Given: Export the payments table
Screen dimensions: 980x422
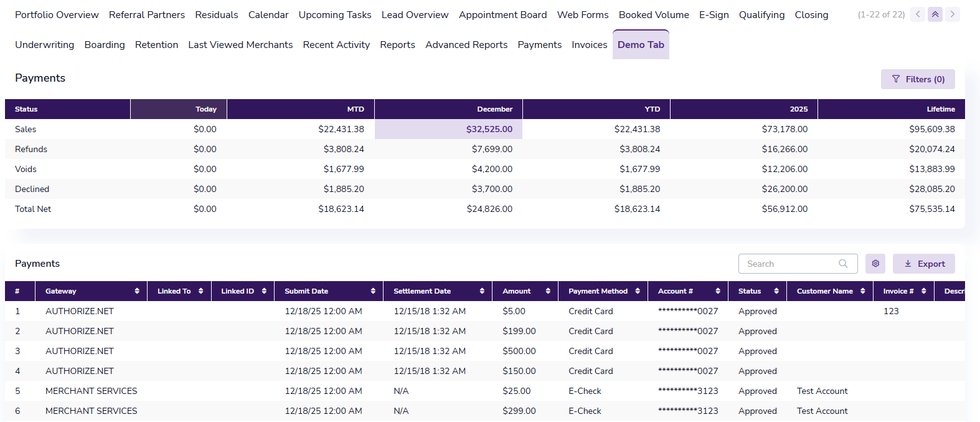Looking at the screenshot, I should (924, 264).
